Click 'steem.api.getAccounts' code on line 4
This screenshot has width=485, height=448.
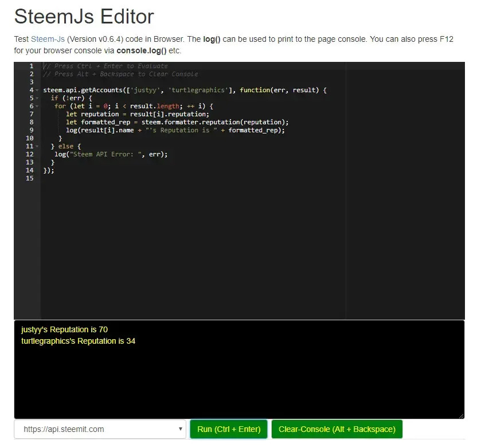coord(83,90)
